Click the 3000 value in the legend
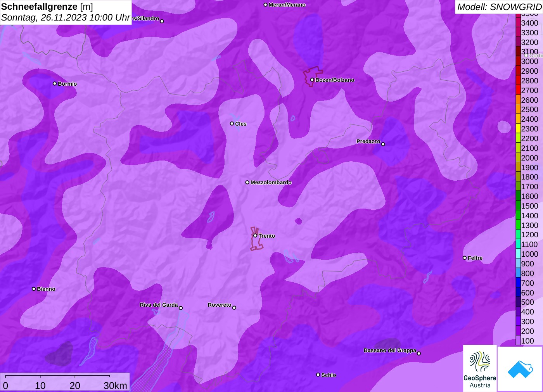 tap(529, 61)
